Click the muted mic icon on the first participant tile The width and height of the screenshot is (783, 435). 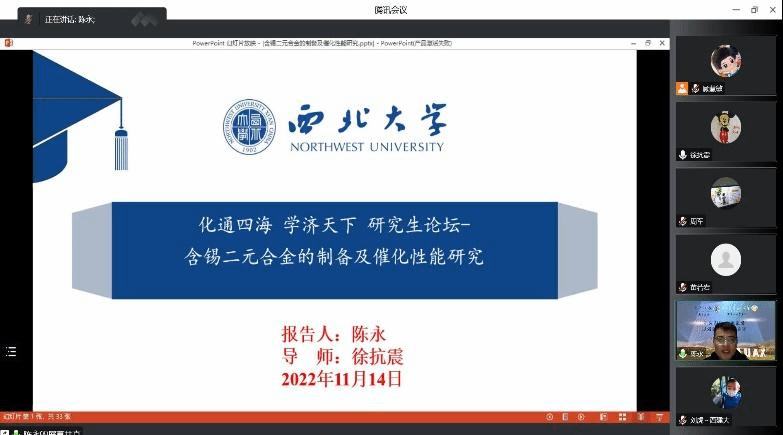[x=695, y=88]
